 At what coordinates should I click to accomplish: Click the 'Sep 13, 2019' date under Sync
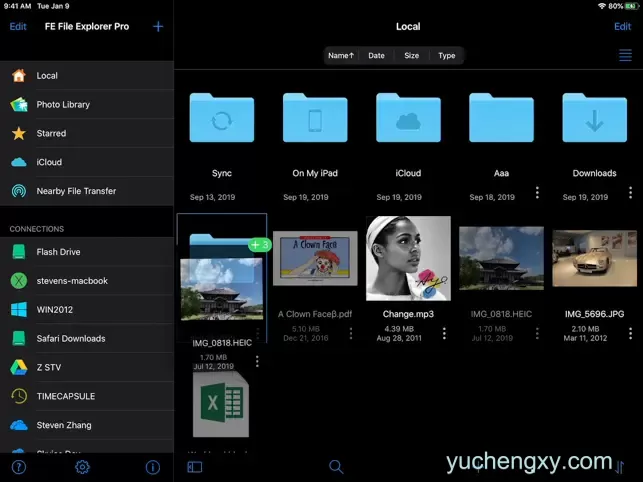click(212, 197)
